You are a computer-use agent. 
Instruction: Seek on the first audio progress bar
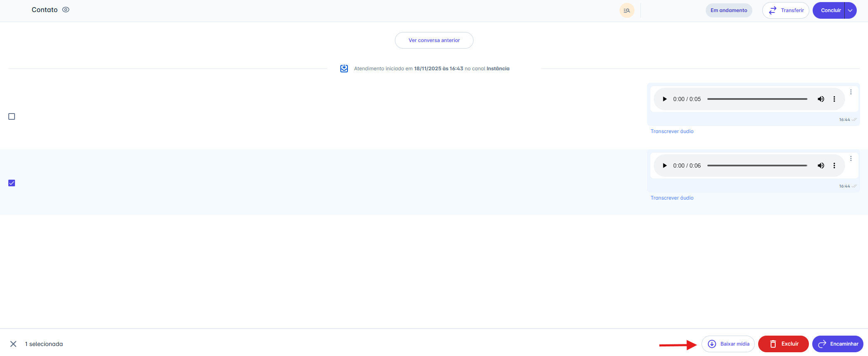[757, 99]
